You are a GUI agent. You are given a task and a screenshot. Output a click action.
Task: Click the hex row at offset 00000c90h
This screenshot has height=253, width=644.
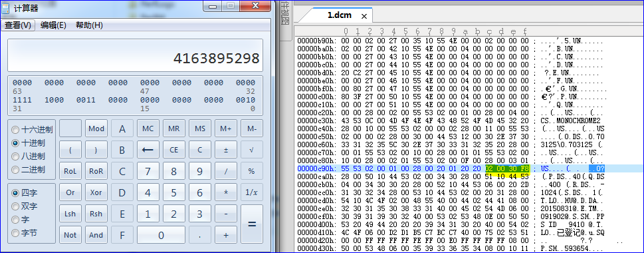(x=469, y=168)
